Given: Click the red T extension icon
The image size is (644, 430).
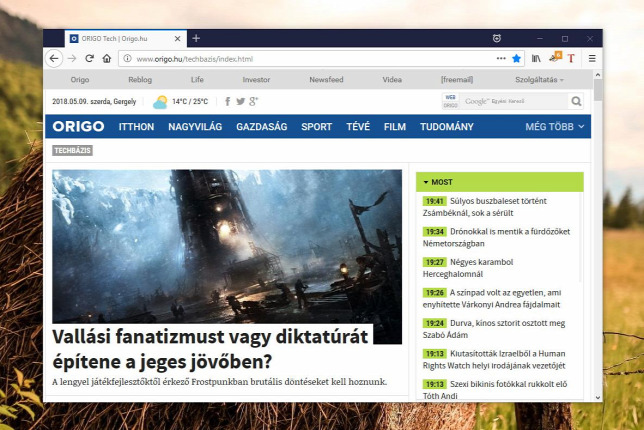Looking at the screenshot, I should pyautogui.click(x=571, y=59).
